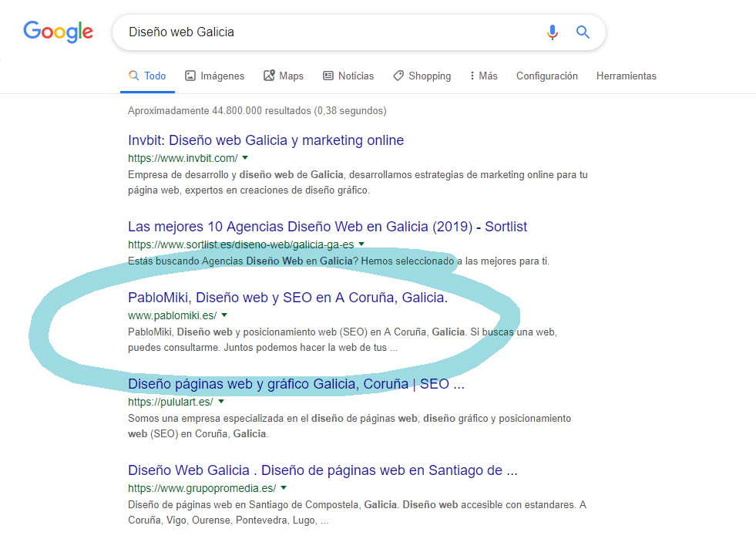Click the Google logo
Screen dimensions: 756x539
59,32
